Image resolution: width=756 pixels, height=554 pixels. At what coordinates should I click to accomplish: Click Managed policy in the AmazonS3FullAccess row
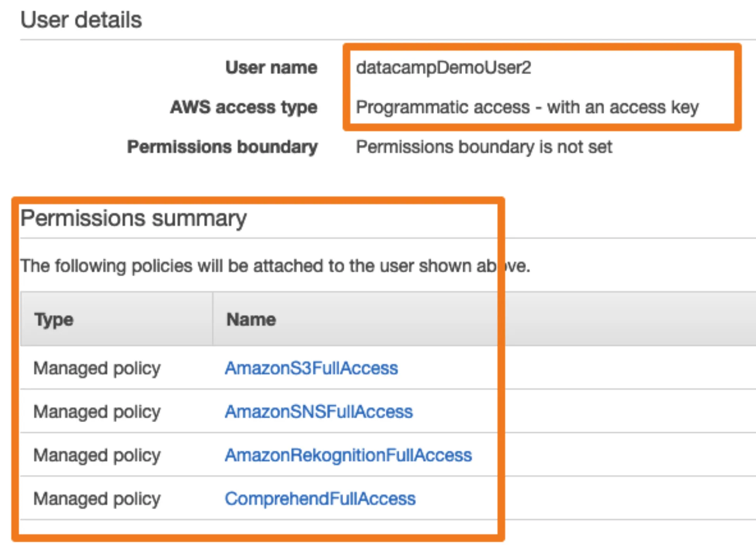point(97,368)
